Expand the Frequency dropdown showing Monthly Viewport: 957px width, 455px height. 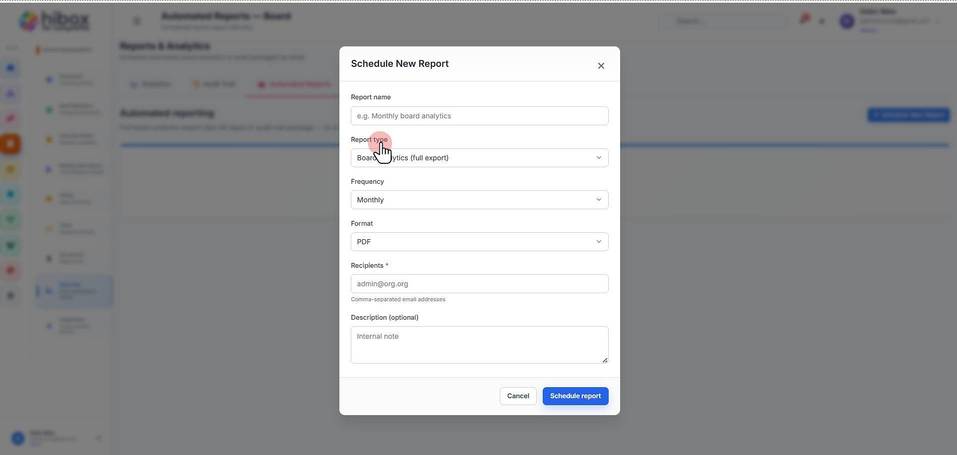[x=479, y=200]
